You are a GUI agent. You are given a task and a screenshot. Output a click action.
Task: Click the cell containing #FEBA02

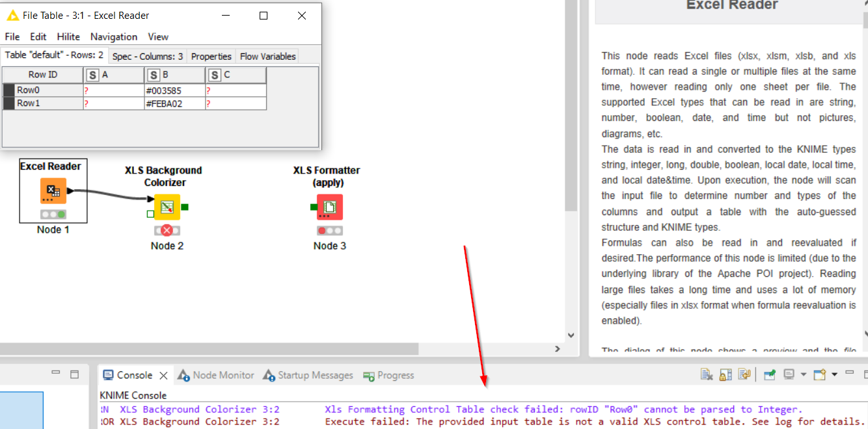point(174,103)
